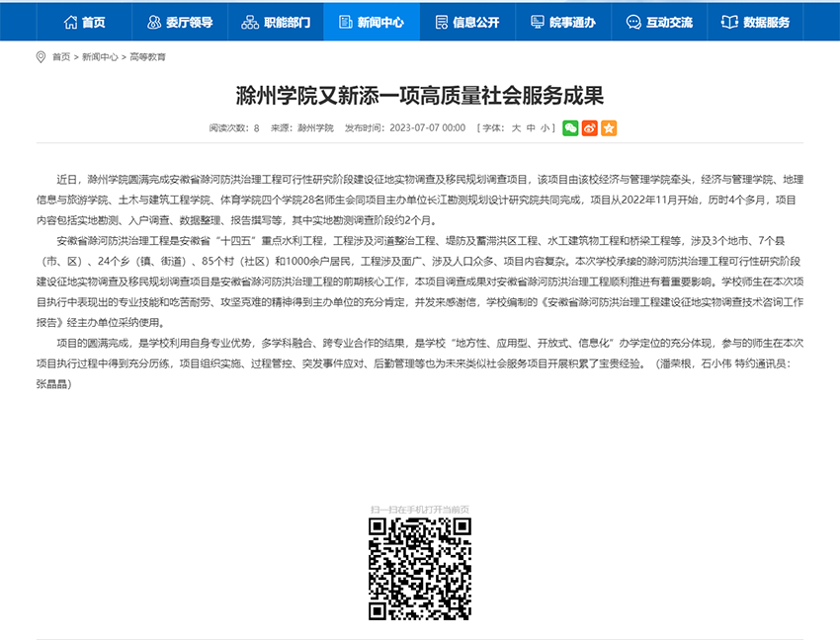Open the 信息公开 navigation menu

[467, 22]
